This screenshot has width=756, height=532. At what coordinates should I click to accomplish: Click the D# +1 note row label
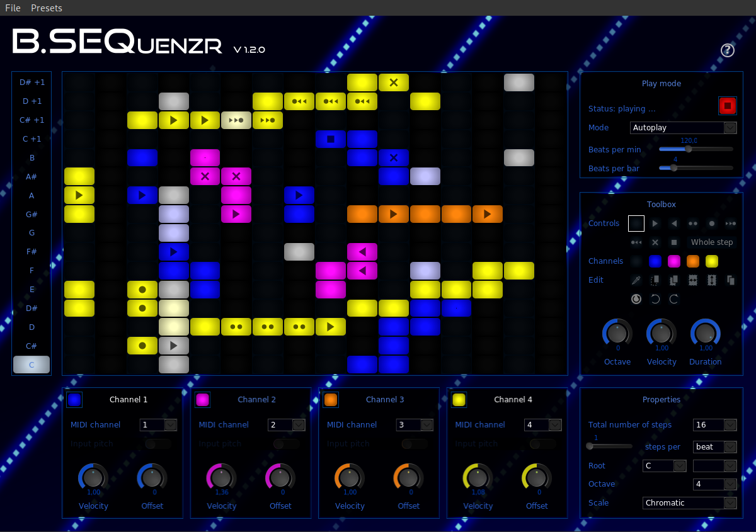31,82
